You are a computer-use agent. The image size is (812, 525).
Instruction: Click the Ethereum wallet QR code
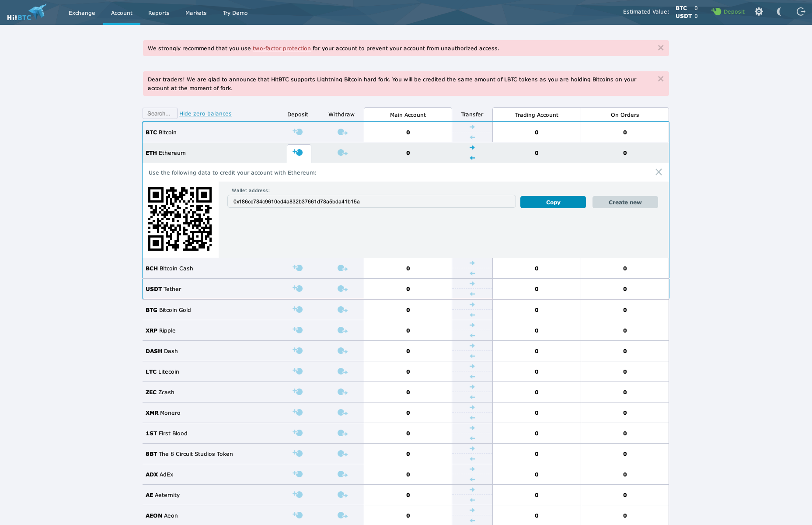click(180, 219)
